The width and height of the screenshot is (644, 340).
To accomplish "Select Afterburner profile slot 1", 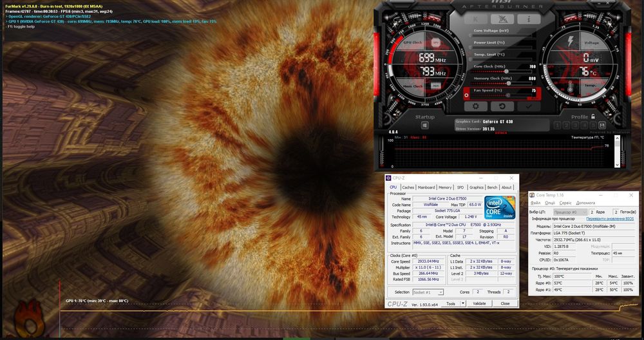I will pos(557,125).
